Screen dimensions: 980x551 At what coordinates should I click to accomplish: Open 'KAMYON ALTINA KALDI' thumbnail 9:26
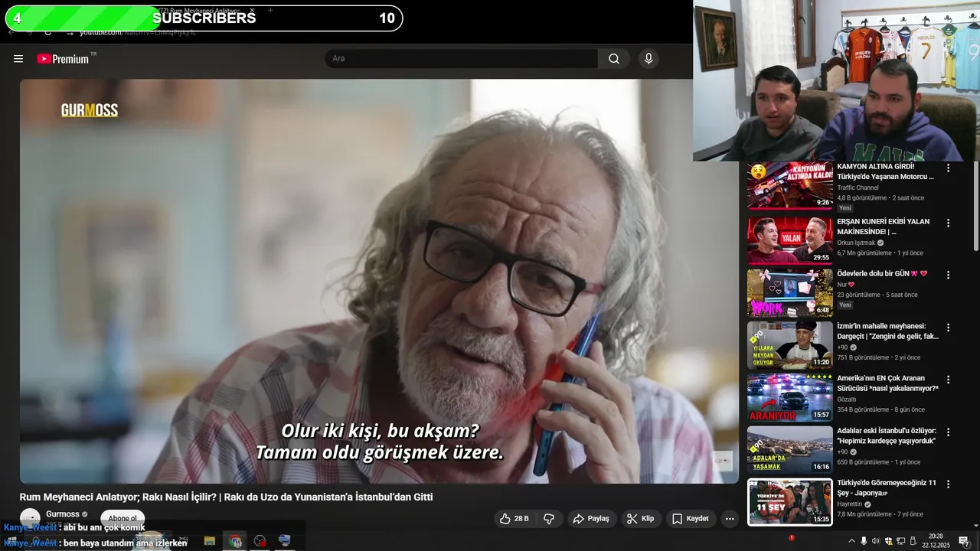tap(789, 185)
